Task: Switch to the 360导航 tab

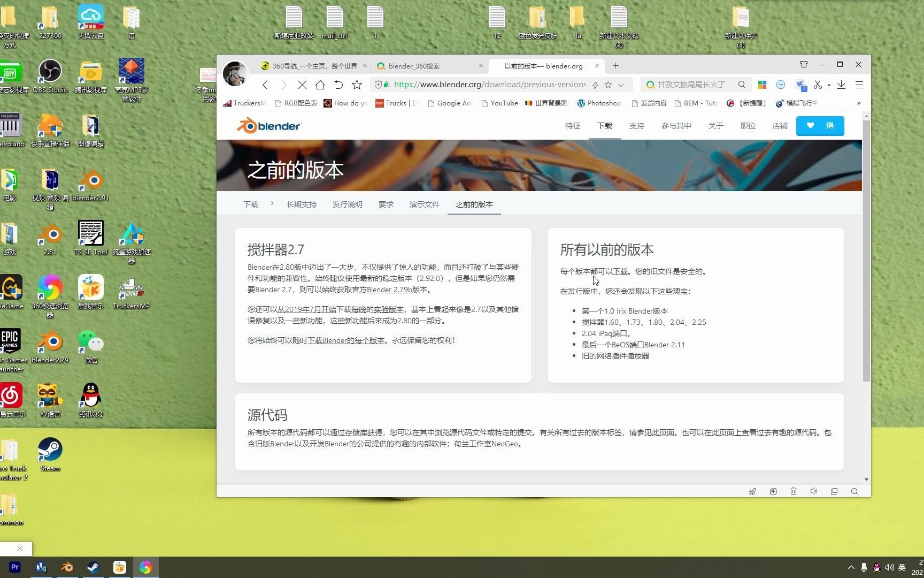Action: pyautogui.click(x=313, y=66)
